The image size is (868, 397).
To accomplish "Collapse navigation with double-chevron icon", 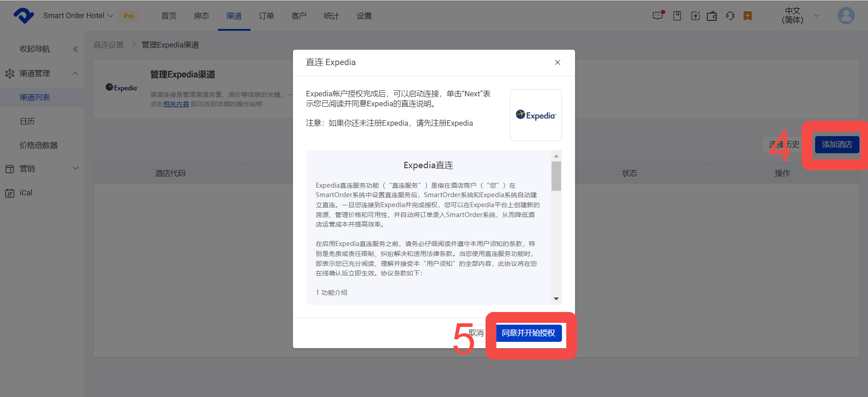I will coord(75,49).
